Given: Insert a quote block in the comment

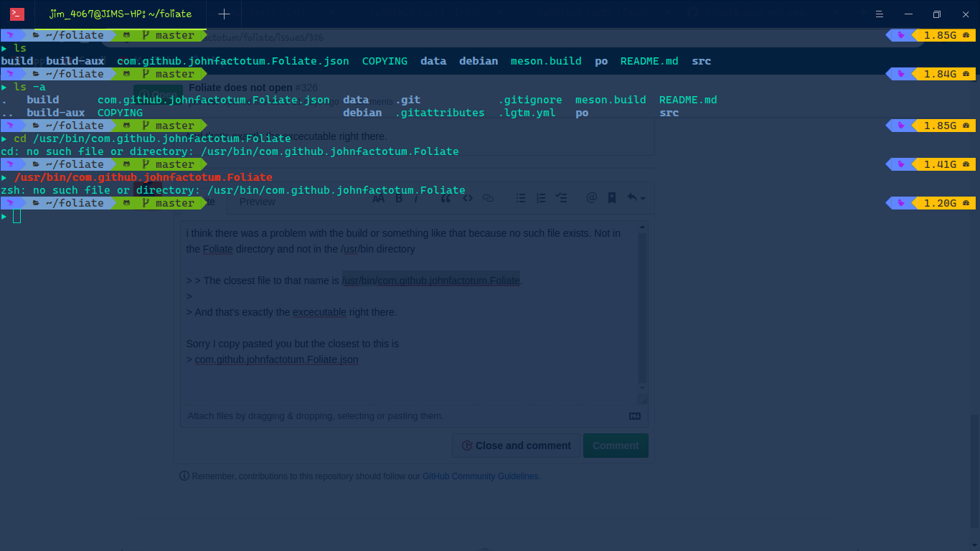Looking at the screenshot, I should [446, 198].
